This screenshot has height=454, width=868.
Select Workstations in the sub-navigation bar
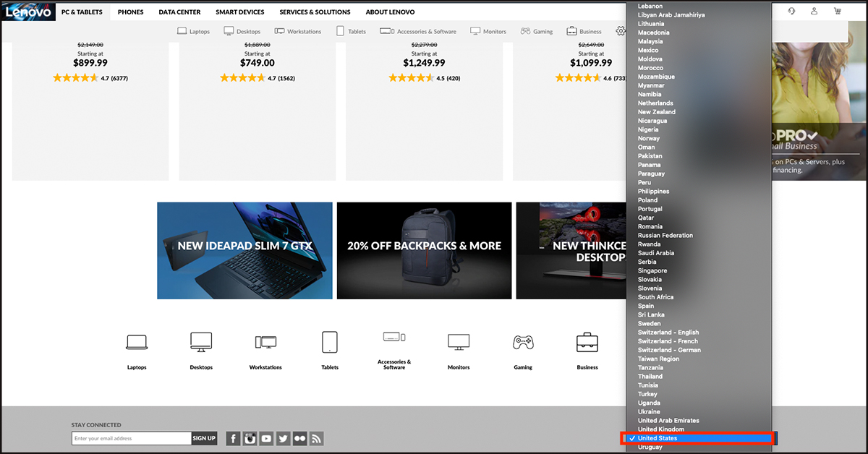tap(298, 32)
